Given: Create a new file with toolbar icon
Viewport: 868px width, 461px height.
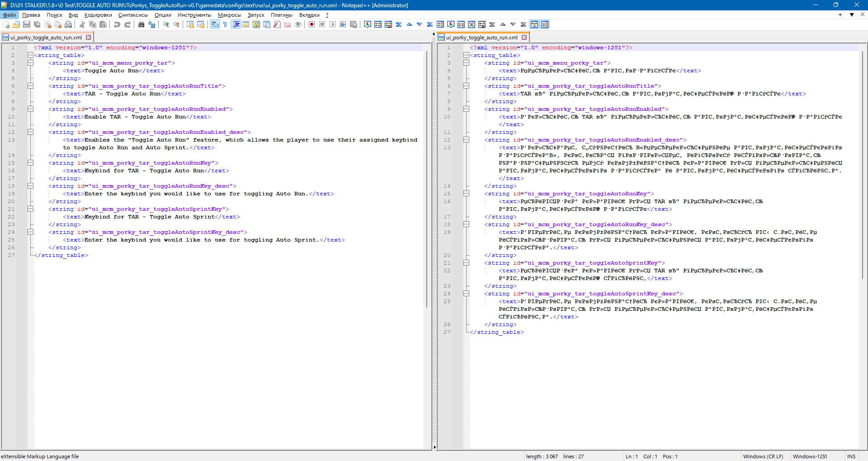Looking at the screenshot, I should [x=6, y=24].
